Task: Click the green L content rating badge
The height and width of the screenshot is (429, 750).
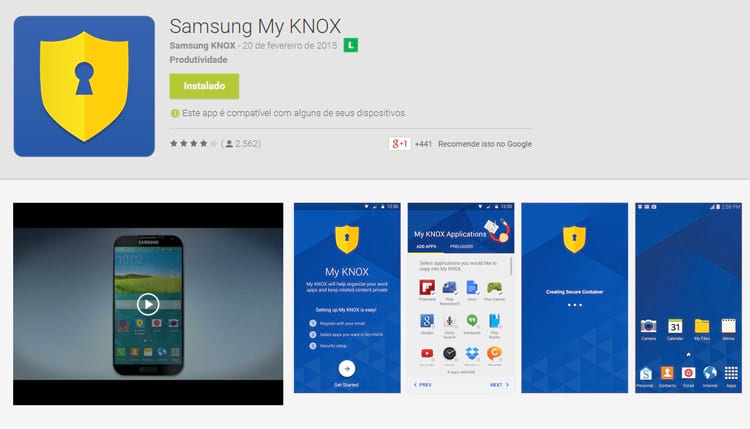Action: pyautogui.click(x=351, y=45)
